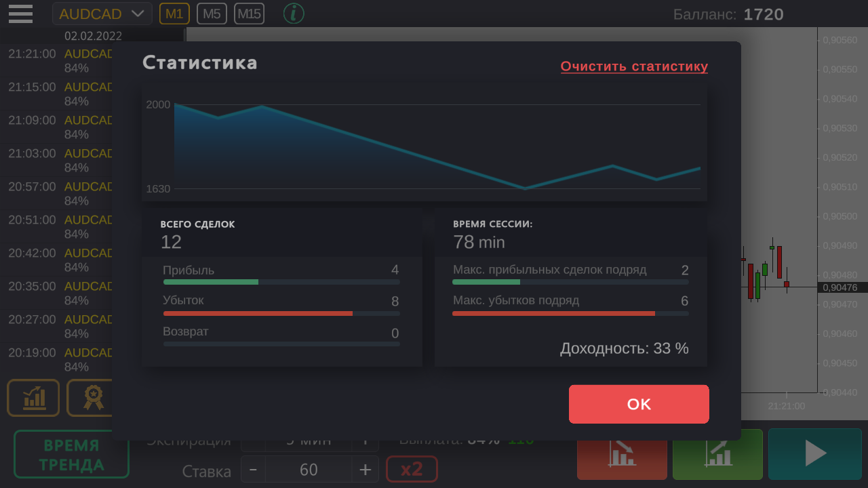
Task: Click the teal play button
Action: pyautogui.click(x=814, y=453)
